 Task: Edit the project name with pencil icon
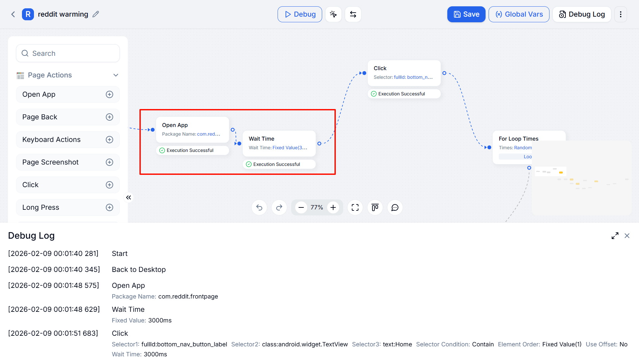(x=96, y=14)
